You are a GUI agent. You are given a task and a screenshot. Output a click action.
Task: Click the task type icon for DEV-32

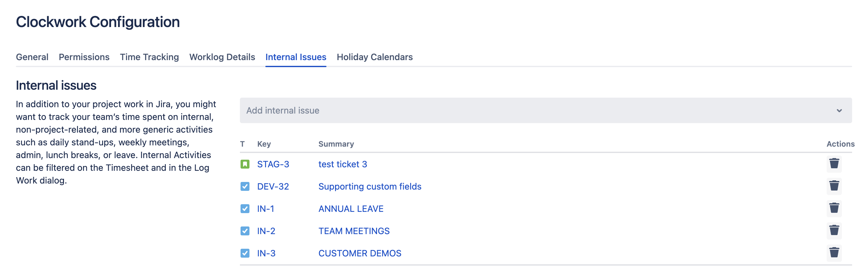245,186
